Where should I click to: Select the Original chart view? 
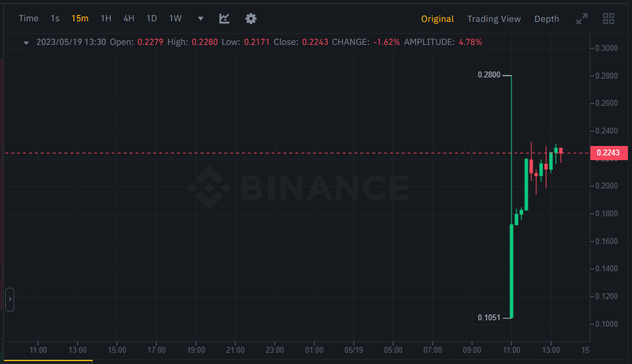point(437,19)
